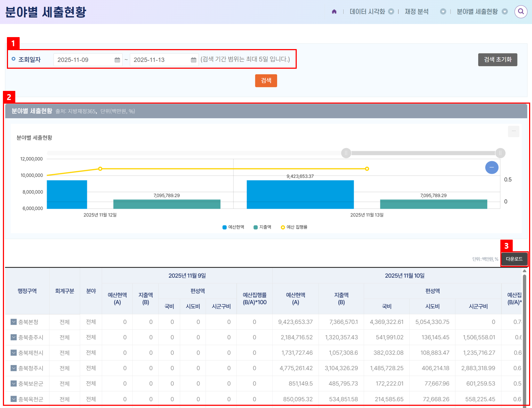The width and height of the screenshot is (532, 408).
Task: Open the search magnifier icon
Action: [x=521, y=12]
